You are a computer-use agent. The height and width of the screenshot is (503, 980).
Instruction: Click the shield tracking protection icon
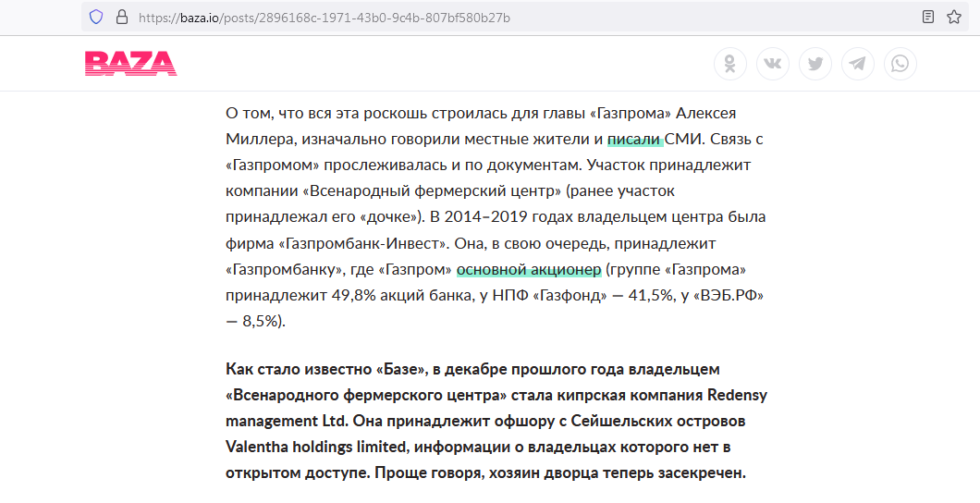coord(96,18)
